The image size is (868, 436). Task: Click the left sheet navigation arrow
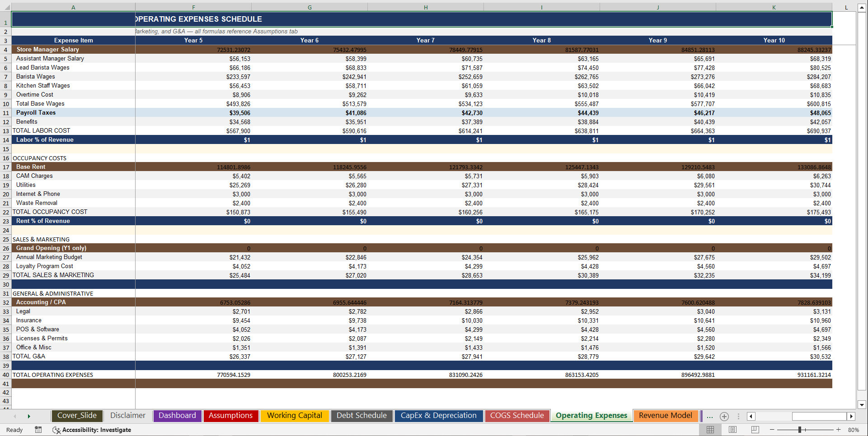(x=751, y=416)
